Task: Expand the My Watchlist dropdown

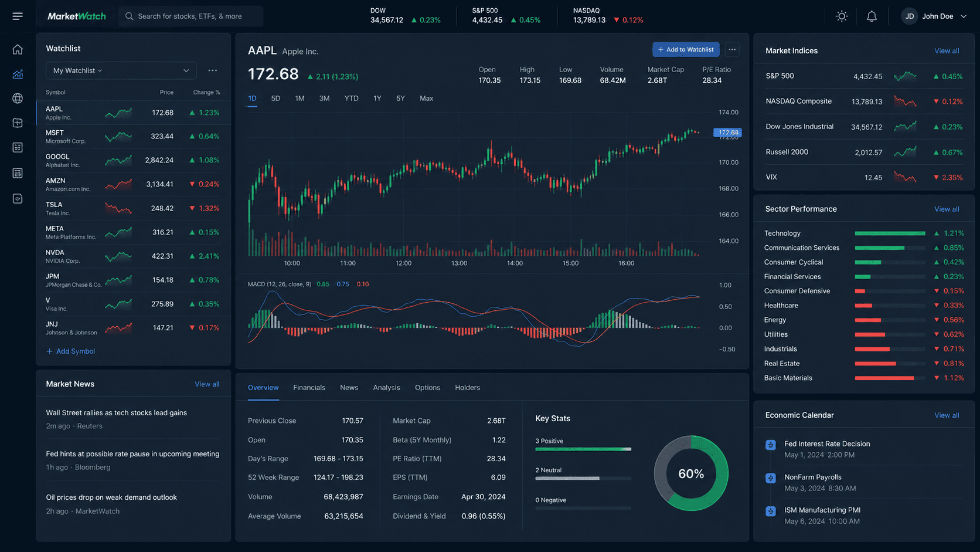Action: click(121, 70)
